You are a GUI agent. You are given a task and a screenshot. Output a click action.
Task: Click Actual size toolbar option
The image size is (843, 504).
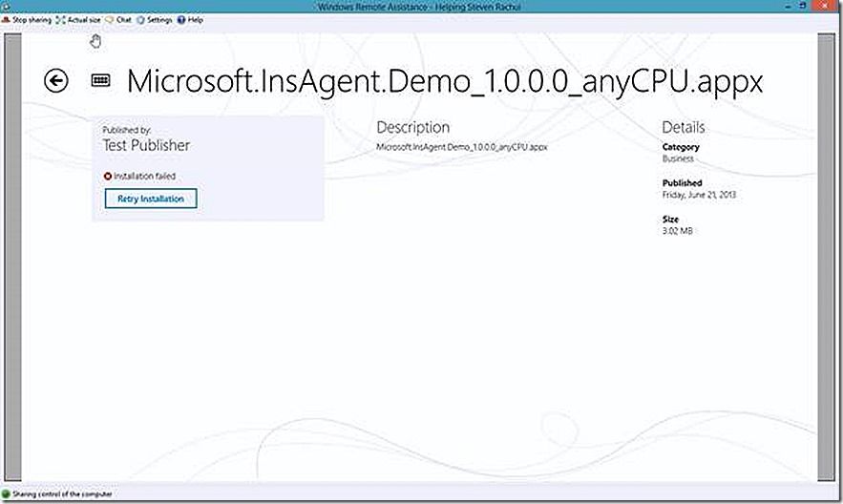tap(78, 20)
